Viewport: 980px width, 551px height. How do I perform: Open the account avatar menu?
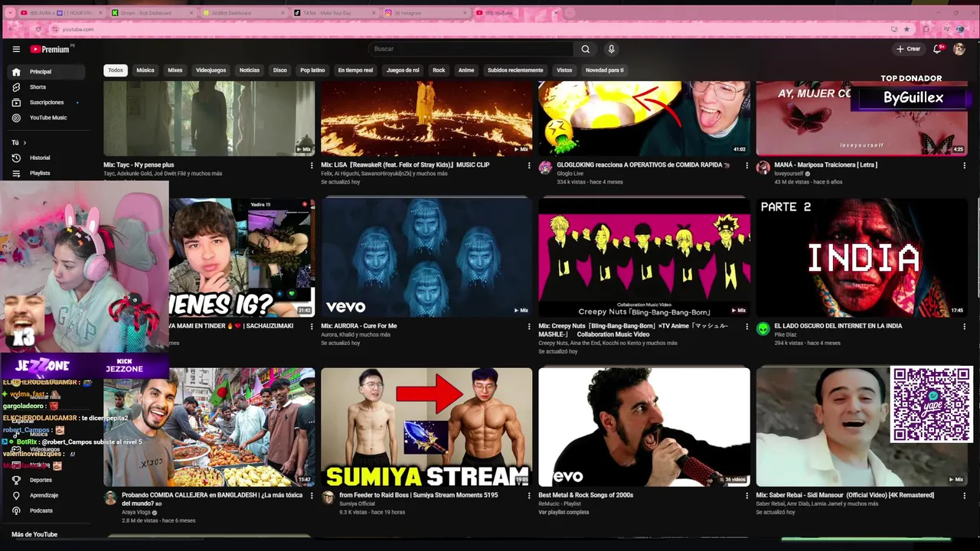[x=959, y=49]
